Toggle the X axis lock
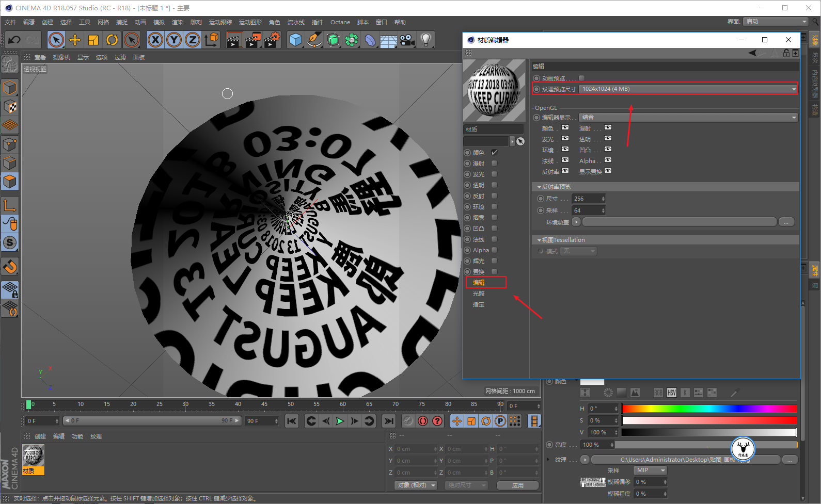 [x=155, y=40]
